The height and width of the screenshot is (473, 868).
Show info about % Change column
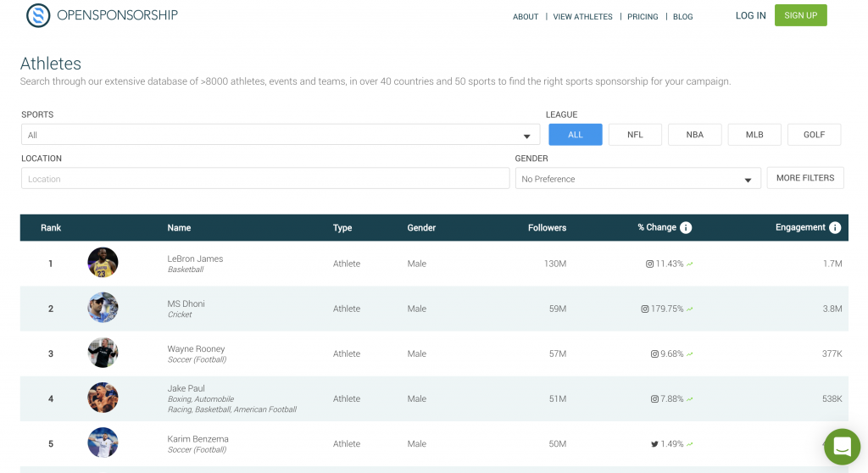point(685,228)
